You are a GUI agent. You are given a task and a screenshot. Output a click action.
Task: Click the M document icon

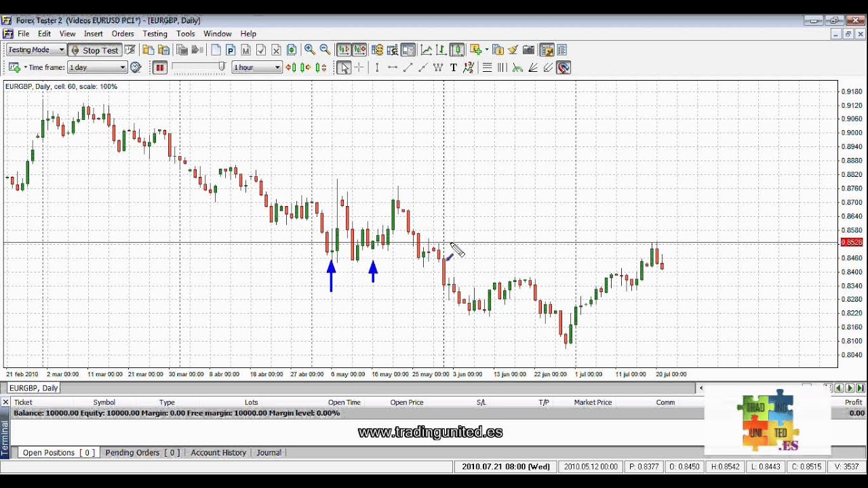tap(245, 49)
